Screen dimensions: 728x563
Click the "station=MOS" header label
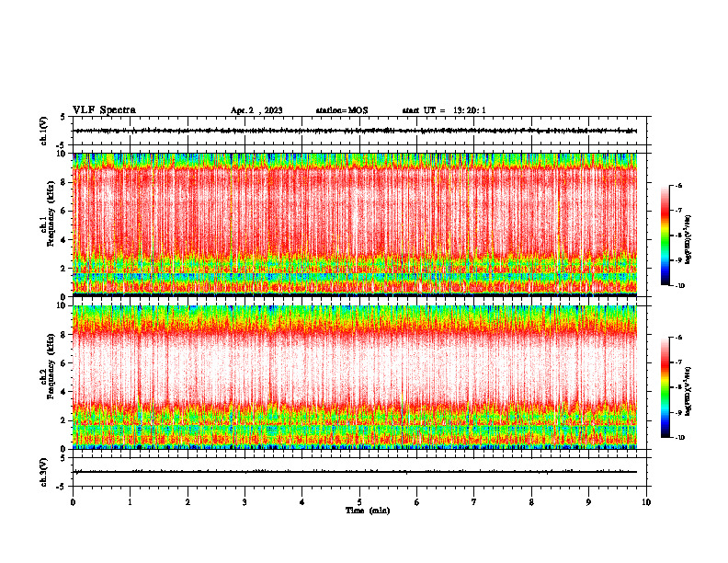pyautogui.click(x=342, y=110)
